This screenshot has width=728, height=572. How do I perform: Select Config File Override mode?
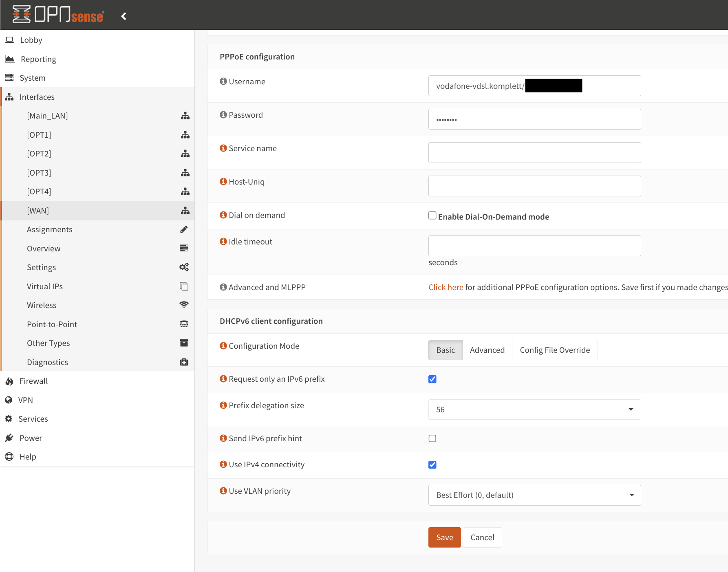click(x=555, y=350)
